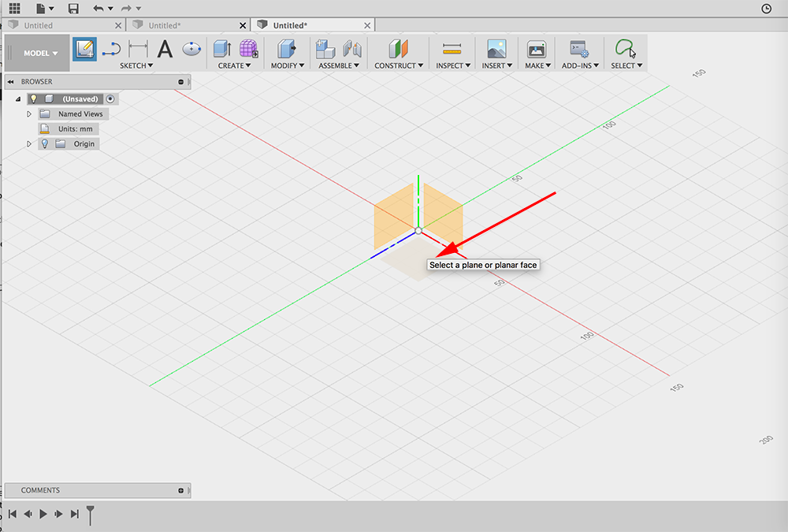Expand the Named Views tree node
The height and width of the screenshot is (532, 788).
29,114
